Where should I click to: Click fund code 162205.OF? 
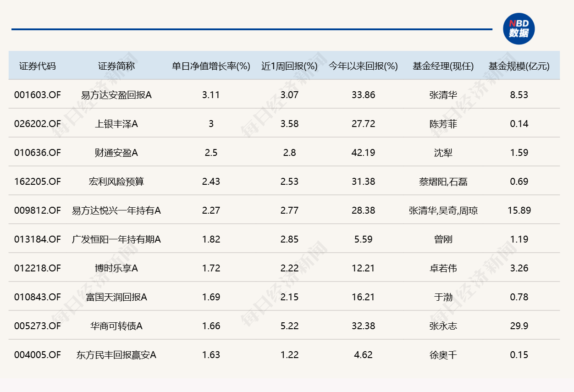click(37, 182)
